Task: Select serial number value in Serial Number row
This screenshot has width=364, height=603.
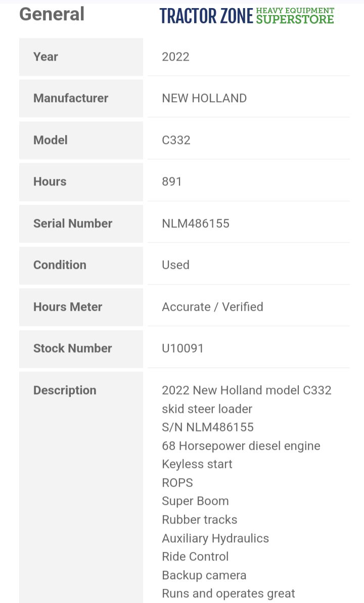Action: (x=196, y=223)
